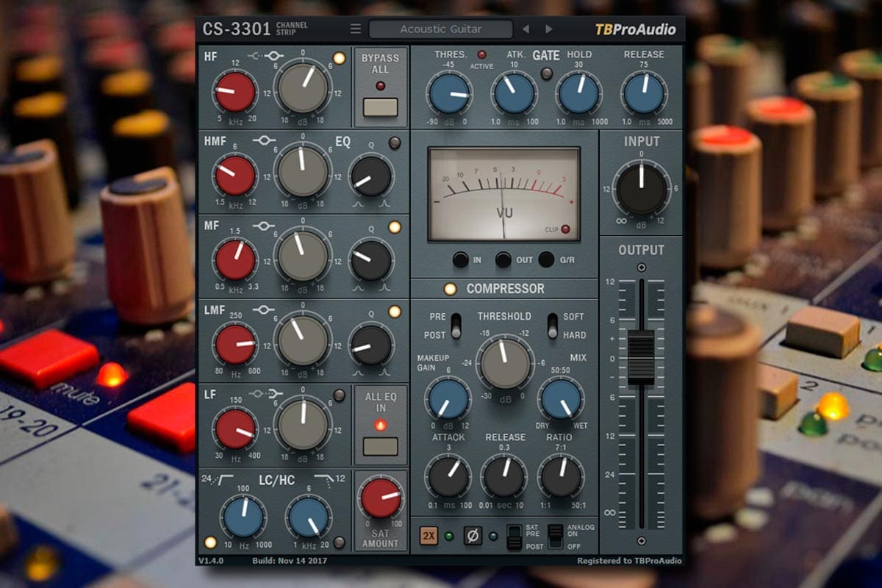Click the MF gain knob

(303, 255)
